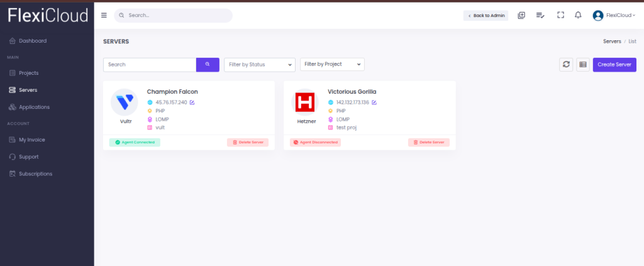Go to Applications in the sidebar
644x266 pixels.
point(34,107)
